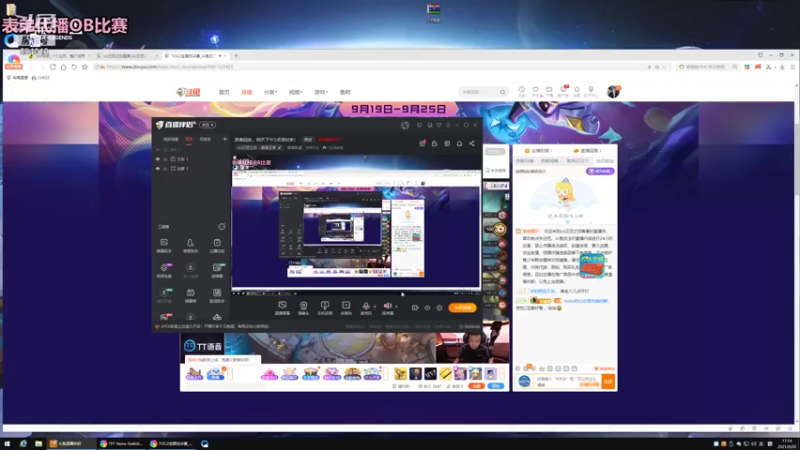Switch to the 鱼岛 tab in chat panel
The height and width of the screenshot is (450, 800).
tap(577, 161)
